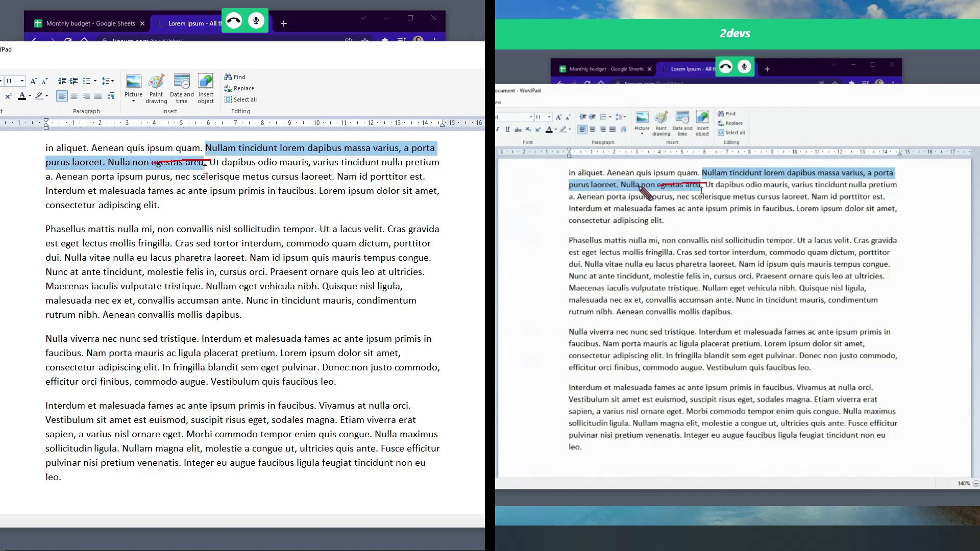The image size is (980, 551).
Task: Mute the microphone in call overlay
Action: [x=256, y=21]
